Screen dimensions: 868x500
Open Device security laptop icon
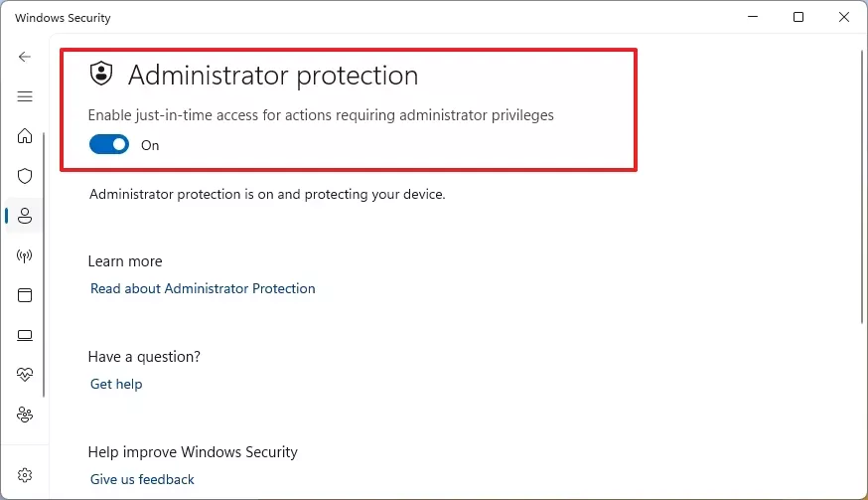pos(25,335)
